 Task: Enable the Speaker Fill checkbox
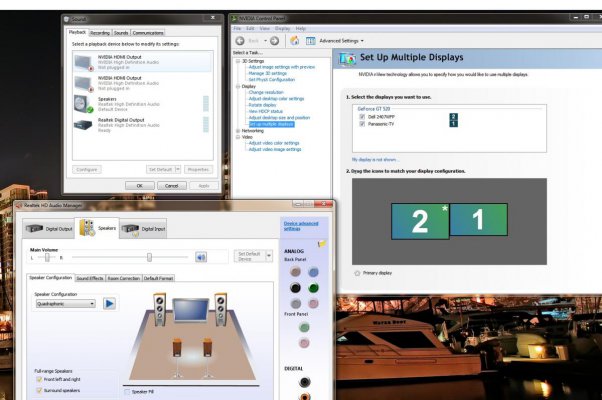pos(127,392)
